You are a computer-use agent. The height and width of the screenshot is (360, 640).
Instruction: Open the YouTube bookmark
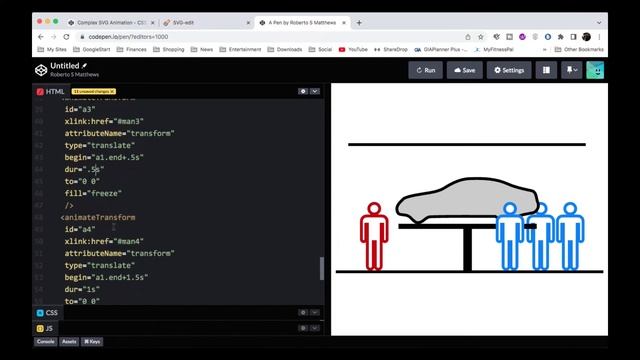point(353,49)
